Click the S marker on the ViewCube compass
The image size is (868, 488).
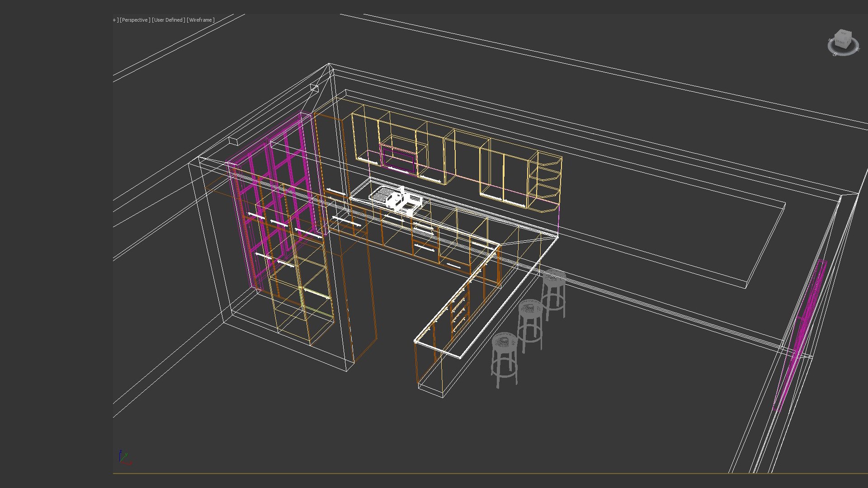[x=835, y=54]
